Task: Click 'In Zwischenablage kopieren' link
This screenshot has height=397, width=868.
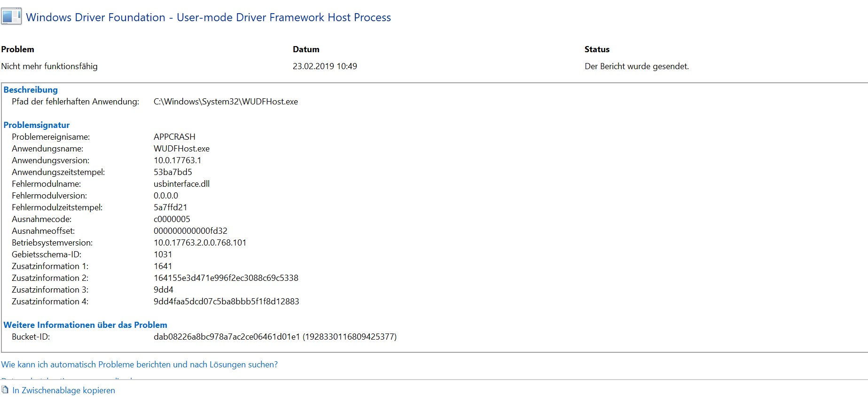Action: point(63,390)
